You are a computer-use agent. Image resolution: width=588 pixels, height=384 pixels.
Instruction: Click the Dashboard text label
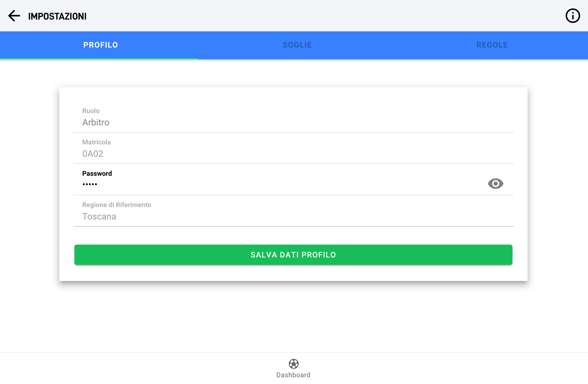coord(293,375)
